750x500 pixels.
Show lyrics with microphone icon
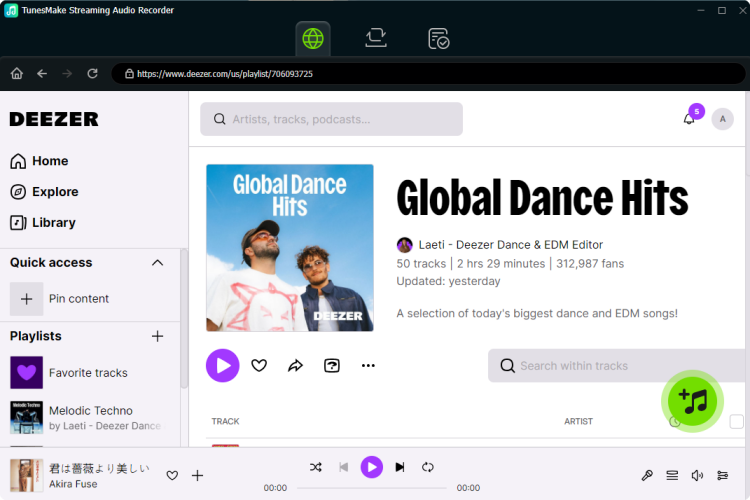(647, 476)
